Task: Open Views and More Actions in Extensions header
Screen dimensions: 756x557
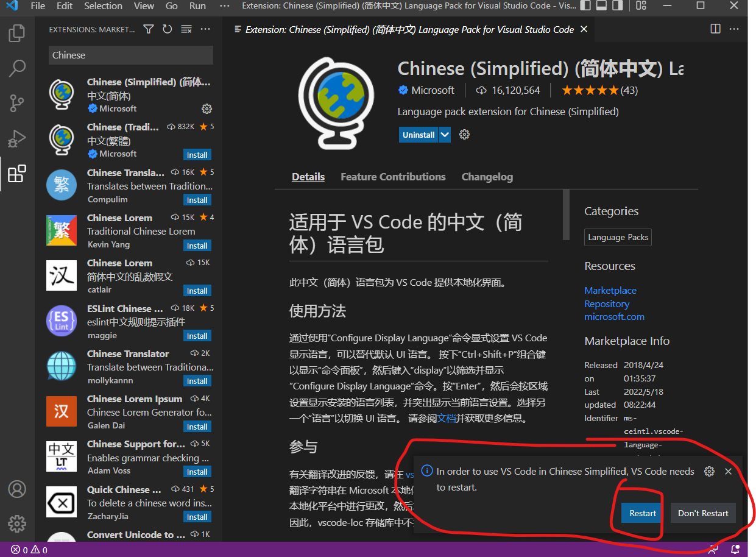Action: (205, 29)
